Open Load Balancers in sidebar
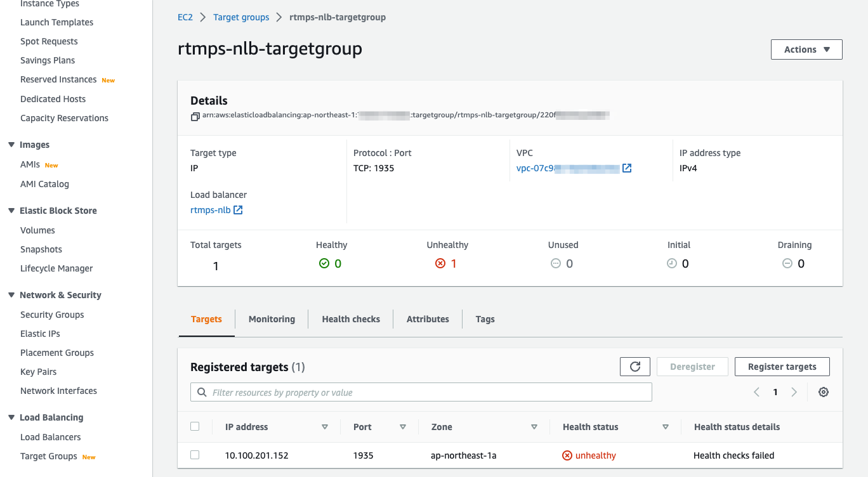Image resolution: width=868 pixels, height=477 pixels. tap(51, 437)
